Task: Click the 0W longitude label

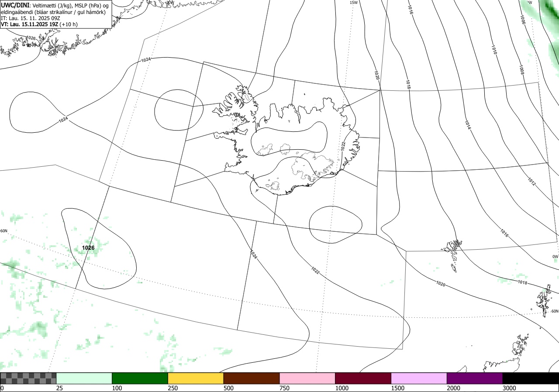Action: point(555,257)
